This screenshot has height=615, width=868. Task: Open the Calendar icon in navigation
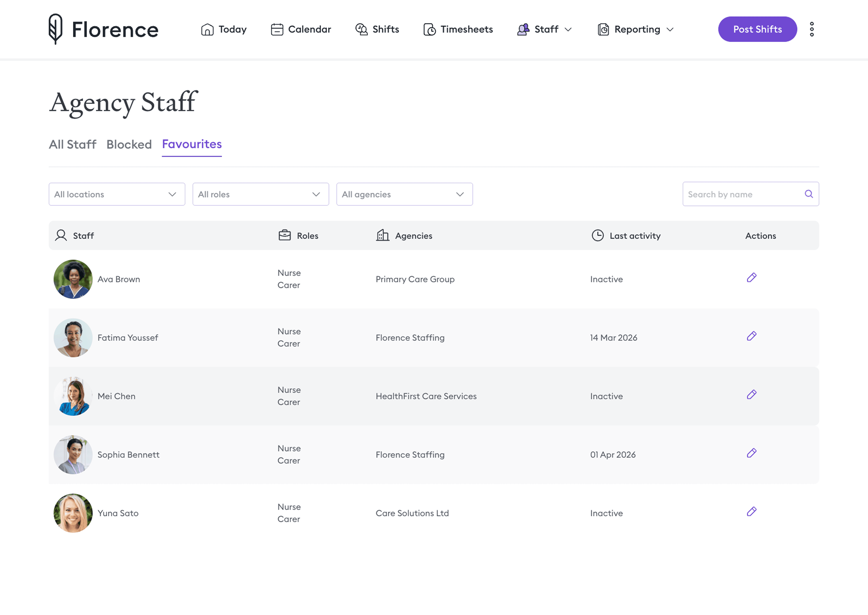point(277,29)
